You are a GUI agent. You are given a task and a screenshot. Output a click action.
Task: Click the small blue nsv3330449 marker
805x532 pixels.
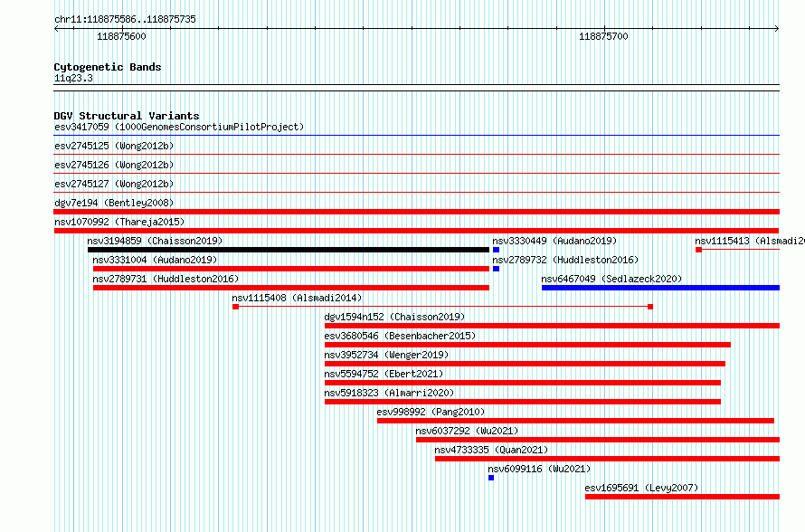[x=496, y=250]
